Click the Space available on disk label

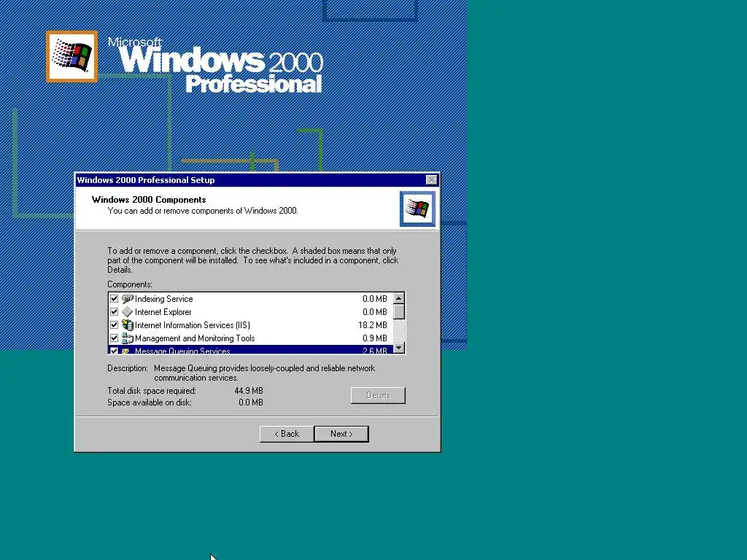pyautogui.click(x=150, y=402)
